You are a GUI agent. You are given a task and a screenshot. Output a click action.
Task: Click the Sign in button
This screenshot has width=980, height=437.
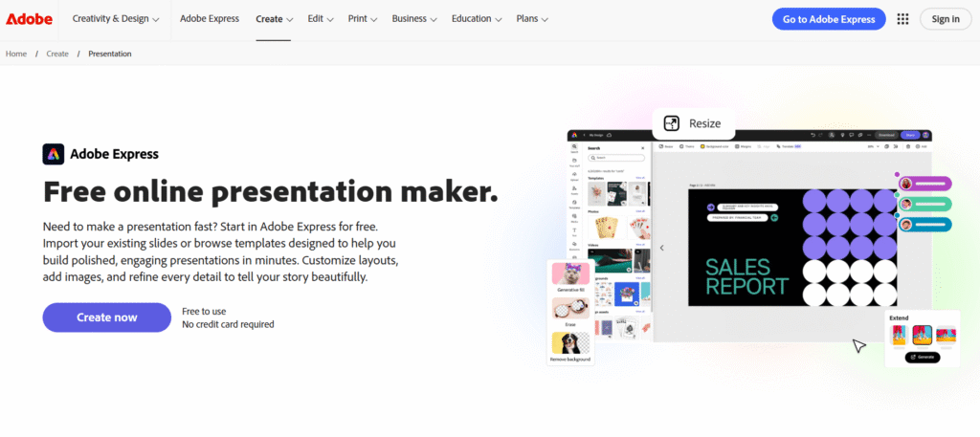click(x=945, y=19)
